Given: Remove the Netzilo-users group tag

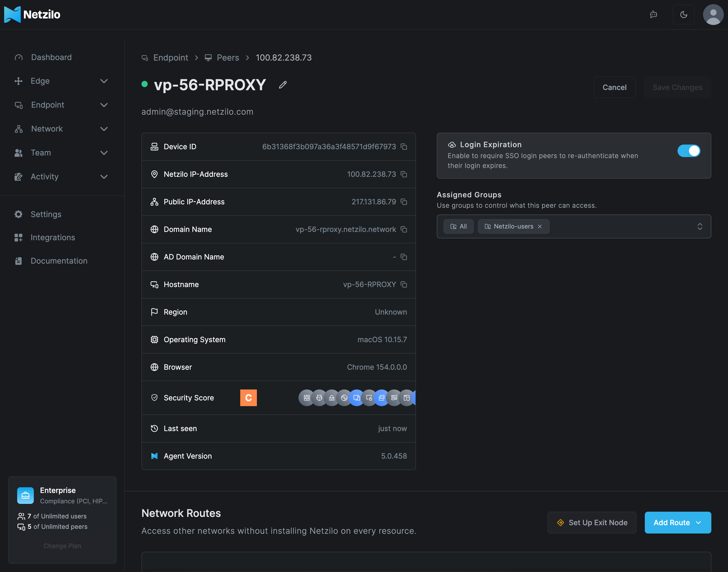Looking at the screenshot, I should pyautogui.click(x=540, y=226).
